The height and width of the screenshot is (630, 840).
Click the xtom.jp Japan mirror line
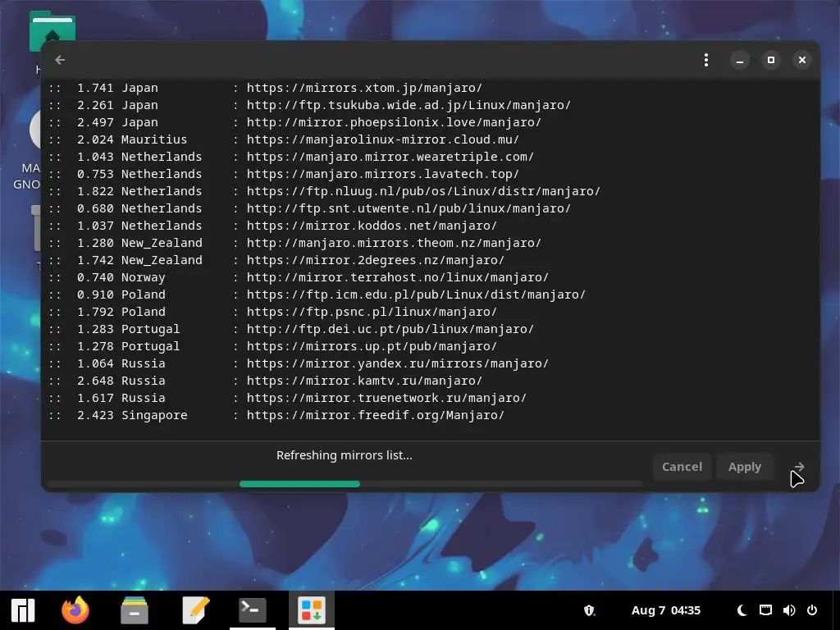[x=266, y=88]
